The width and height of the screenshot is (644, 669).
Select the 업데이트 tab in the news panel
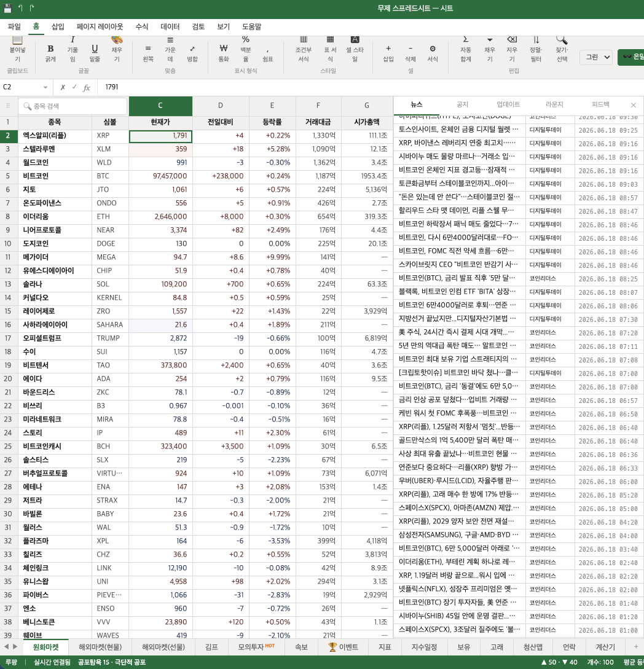click(x=508, y=104)
